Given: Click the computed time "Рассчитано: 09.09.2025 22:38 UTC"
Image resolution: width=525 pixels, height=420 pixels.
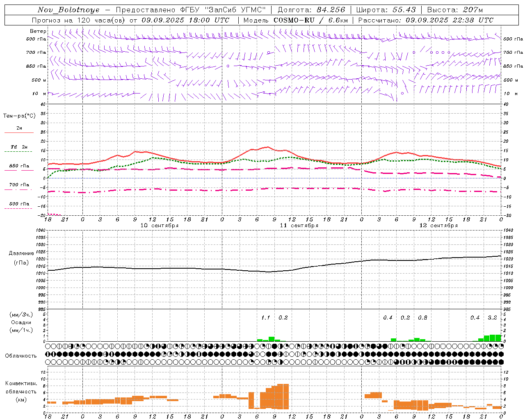Looking at the screenshot, I should tap(426, 20).
